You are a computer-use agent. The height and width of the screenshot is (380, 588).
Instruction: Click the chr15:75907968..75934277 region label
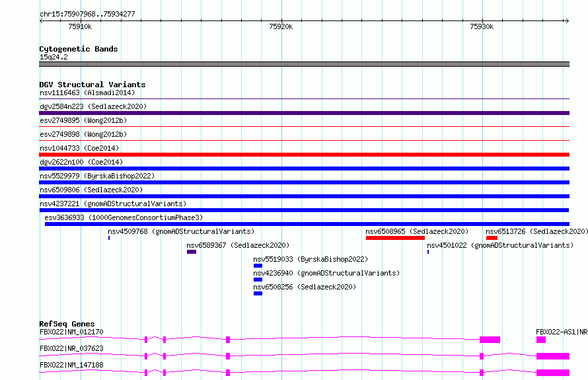(x=87, y=14)
